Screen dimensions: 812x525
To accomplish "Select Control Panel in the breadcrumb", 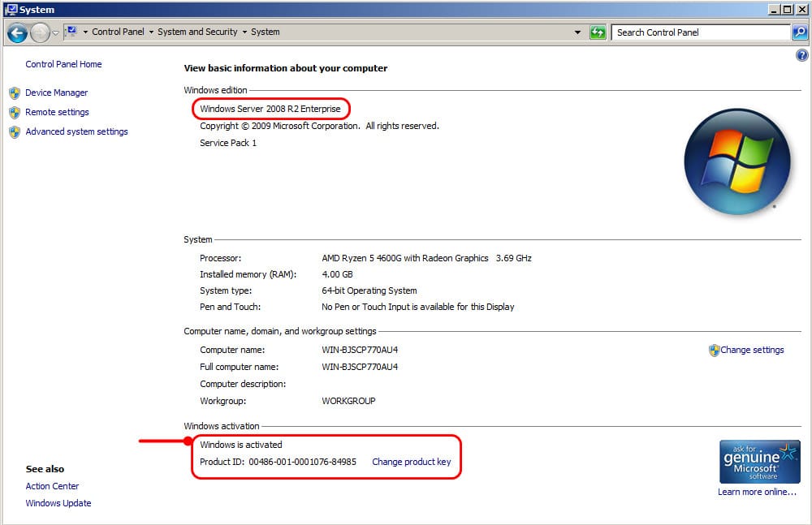I will (118, 32).
